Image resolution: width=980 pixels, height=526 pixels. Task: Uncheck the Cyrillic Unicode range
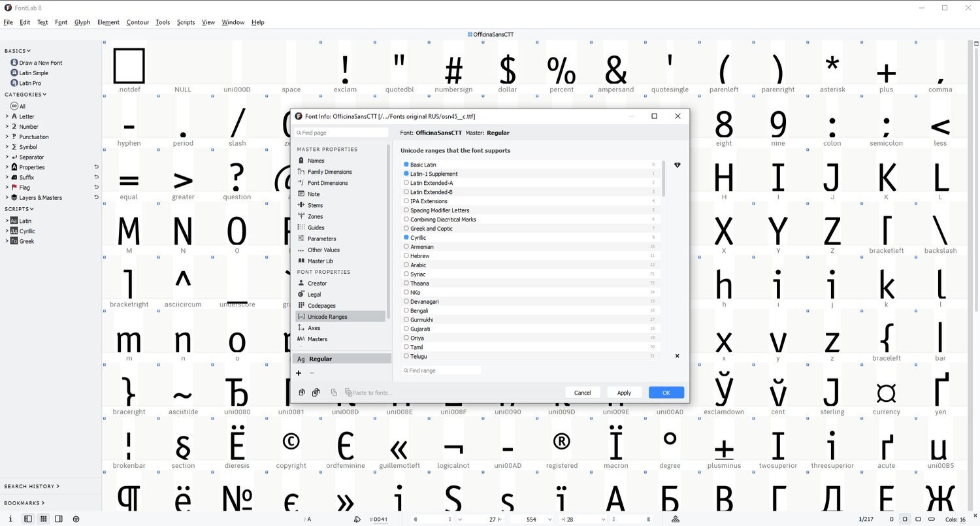(406, 238)
